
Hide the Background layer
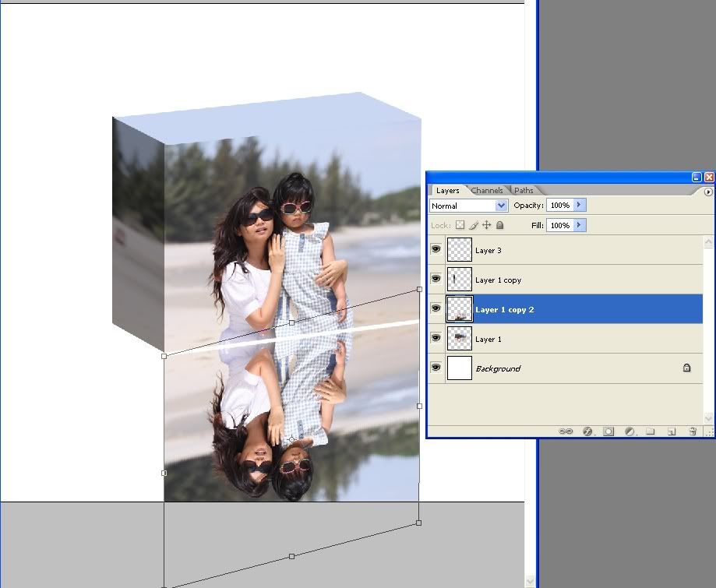[x=436, y=368]
